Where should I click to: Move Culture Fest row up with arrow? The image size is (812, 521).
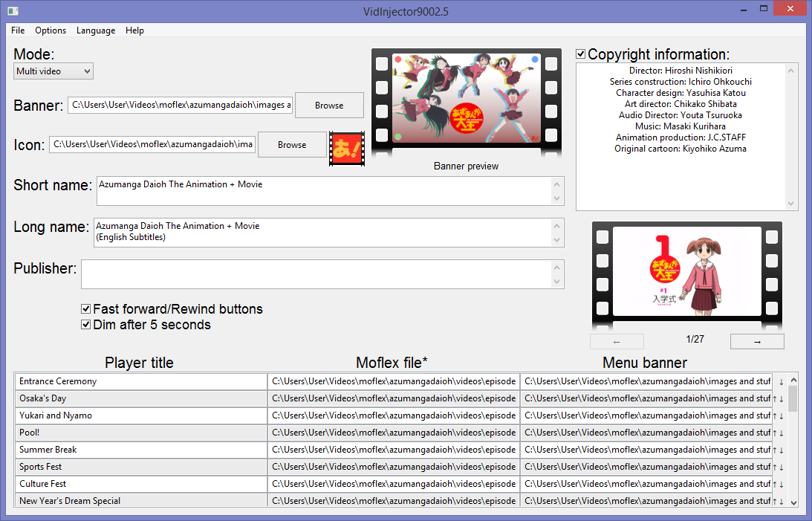pyautogui.click(x=775, y=485)
